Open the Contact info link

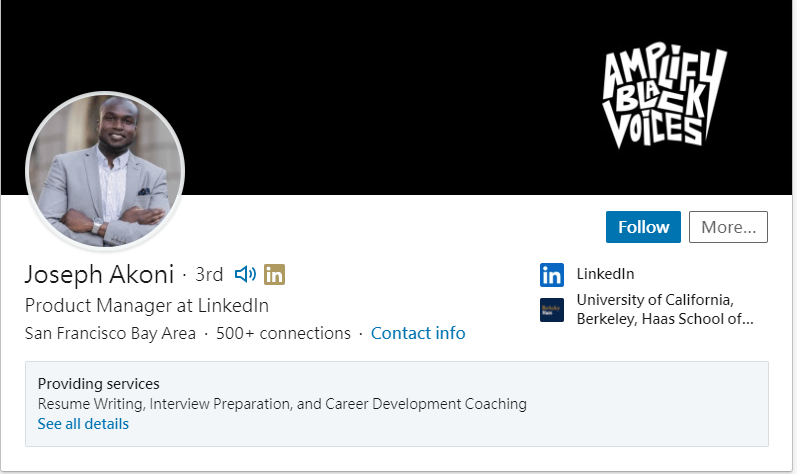[x=418, y=333]
